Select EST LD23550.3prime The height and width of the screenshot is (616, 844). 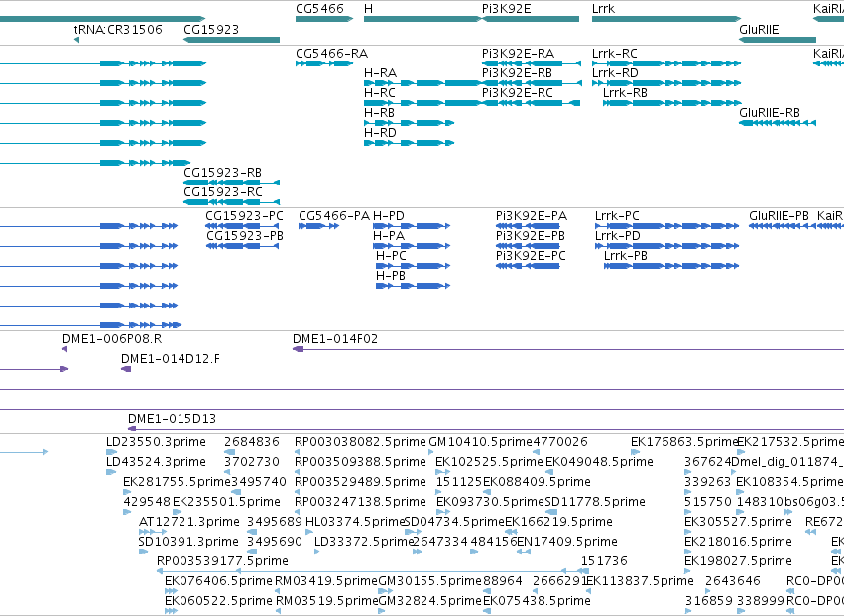click(111, 452)
